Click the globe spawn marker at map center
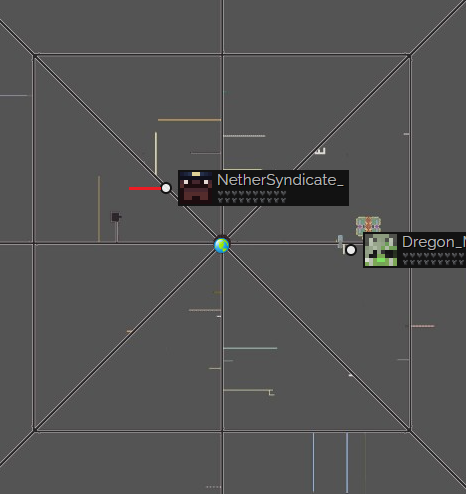The width and height of the screenshot is (466, 494). point(222,245)
